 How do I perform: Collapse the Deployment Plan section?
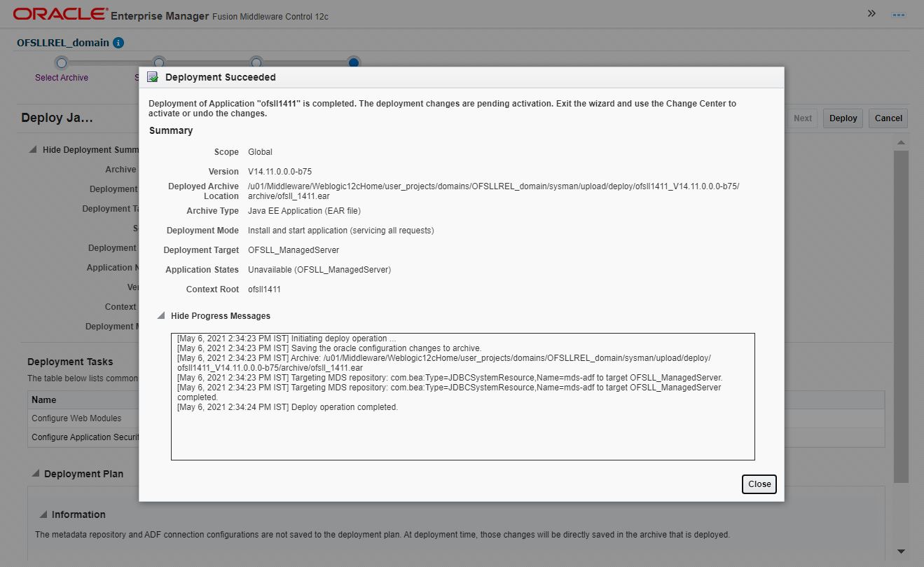coord(34,474)
